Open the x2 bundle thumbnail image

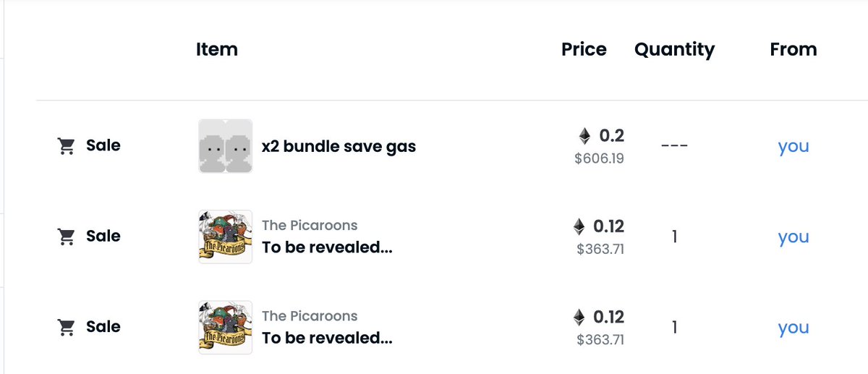coord(225,146)
